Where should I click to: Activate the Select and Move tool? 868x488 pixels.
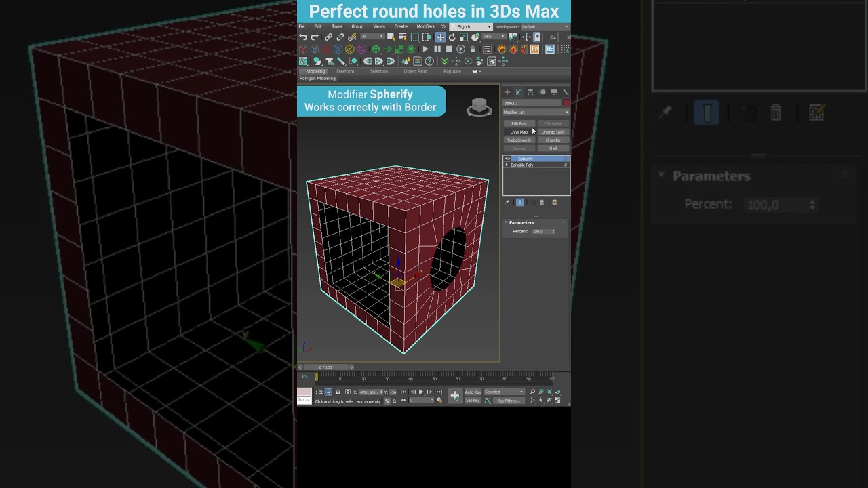point(440,37)
